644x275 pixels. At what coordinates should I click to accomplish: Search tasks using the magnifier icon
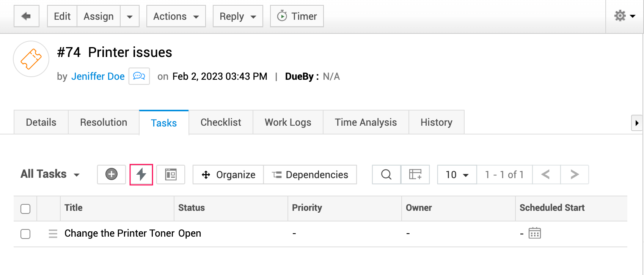click(x=386, y=174)
